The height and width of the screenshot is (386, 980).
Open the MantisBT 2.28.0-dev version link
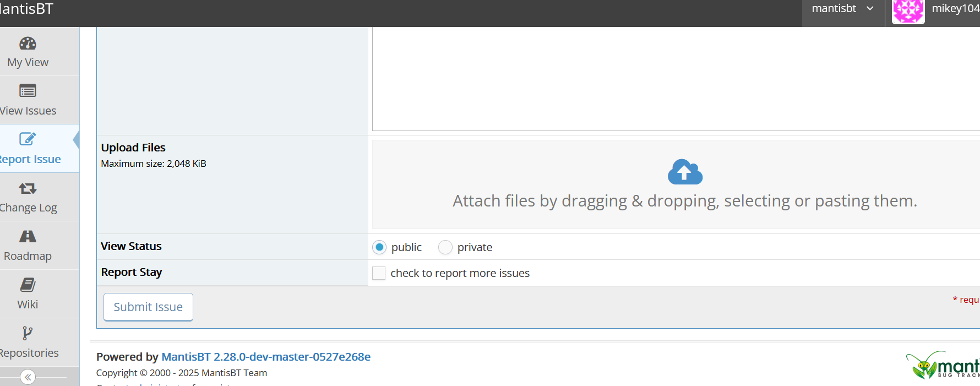click(265, 357)
